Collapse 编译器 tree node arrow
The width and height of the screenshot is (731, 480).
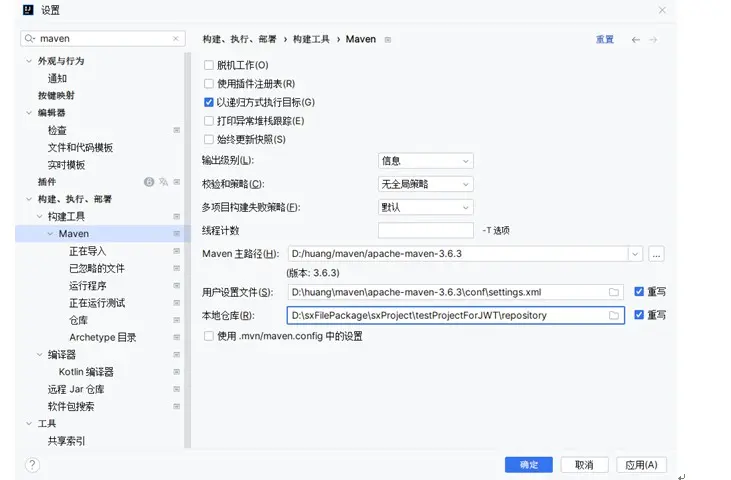click(40, 355)
